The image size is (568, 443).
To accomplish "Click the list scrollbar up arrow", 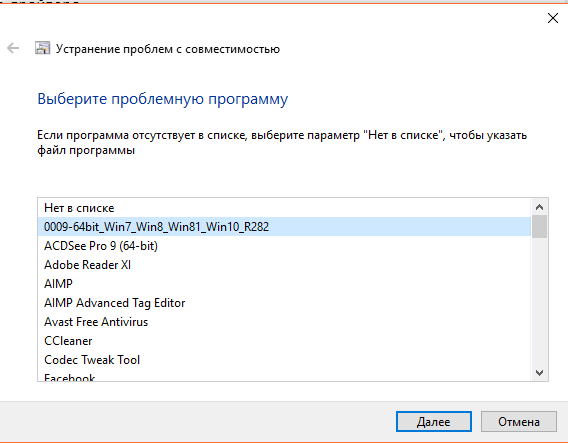I will point(539,207).
